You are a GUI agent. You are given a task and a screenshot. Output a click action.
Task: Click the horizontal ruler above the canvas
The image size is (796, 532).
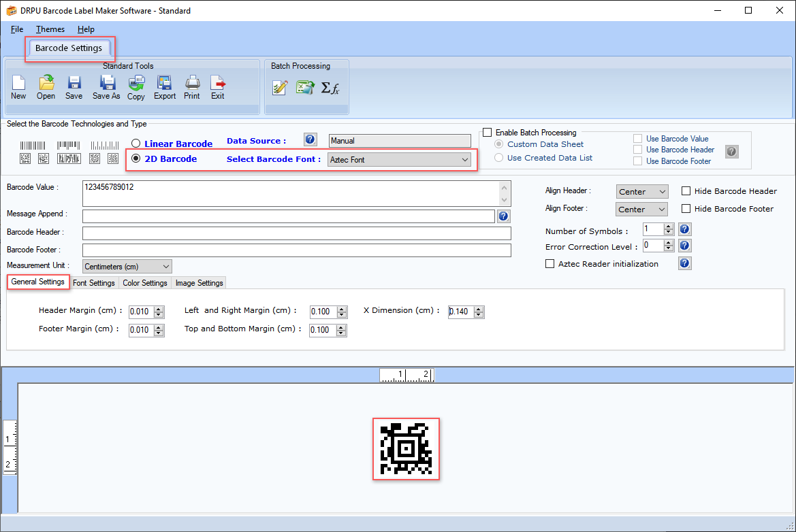(407, 376)
